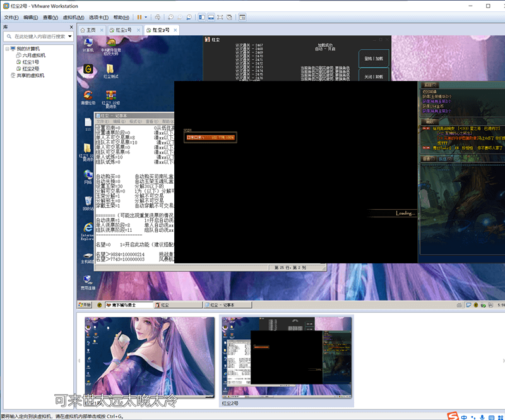Click the Send Ctrl+Alt+Del toolbar icon
This screenshot has width=505, height=420.
(x=157, y=17)
